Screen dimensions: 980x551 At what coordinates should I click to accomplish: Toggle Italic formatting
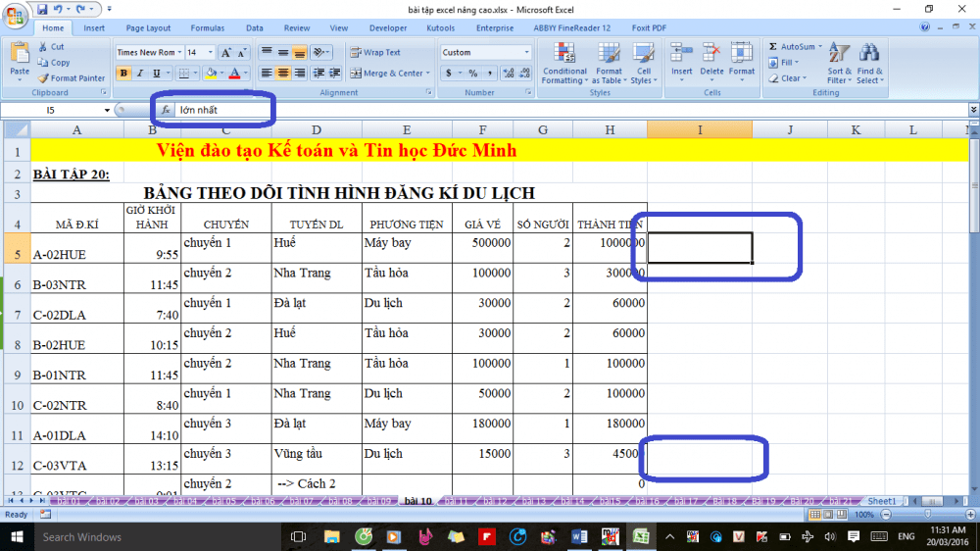pos(140,74)
